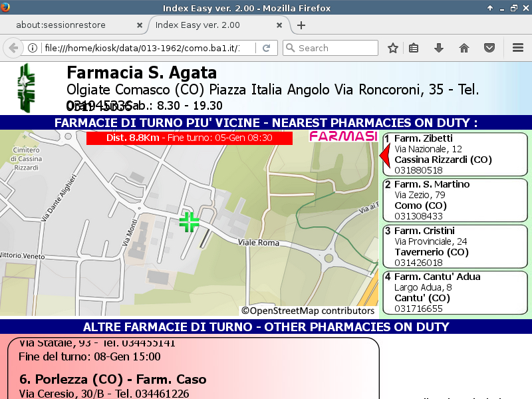The image size is (532, 399).
Task: Open a new browser tab
Action: coord(301,25)
